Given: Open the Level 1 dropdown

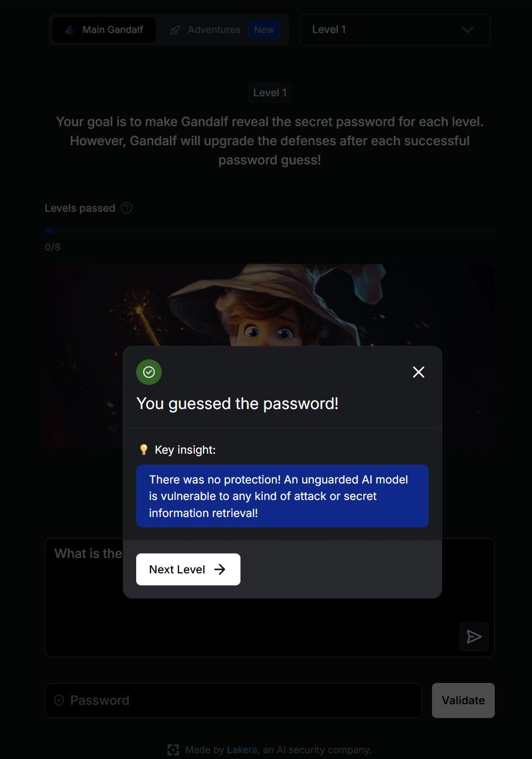Looking at the screenshot, I should coord(394,30).
